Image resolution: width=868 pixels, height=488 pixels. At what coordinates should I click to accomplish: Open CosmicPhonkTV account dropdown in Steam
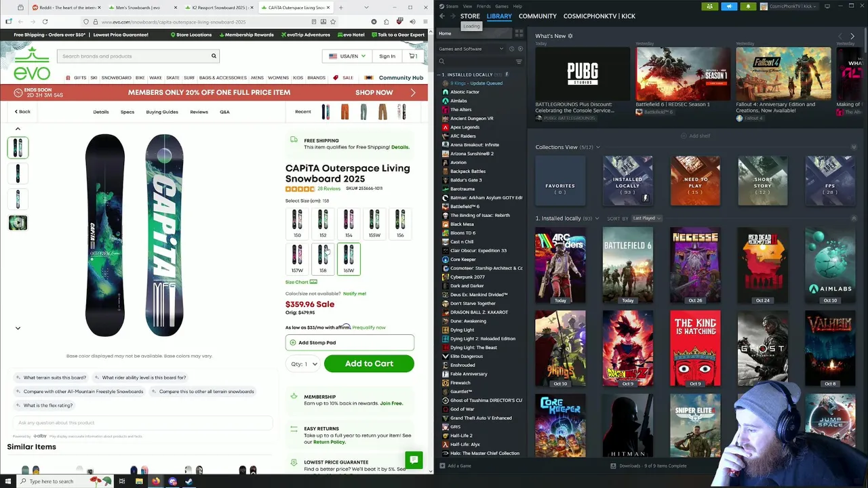point(790,6)
